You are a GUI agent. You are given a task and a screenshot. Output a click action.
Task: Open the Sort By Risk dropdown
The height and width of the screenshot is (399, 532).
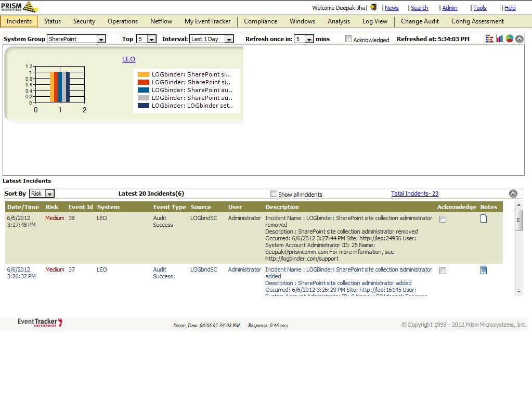42,194
